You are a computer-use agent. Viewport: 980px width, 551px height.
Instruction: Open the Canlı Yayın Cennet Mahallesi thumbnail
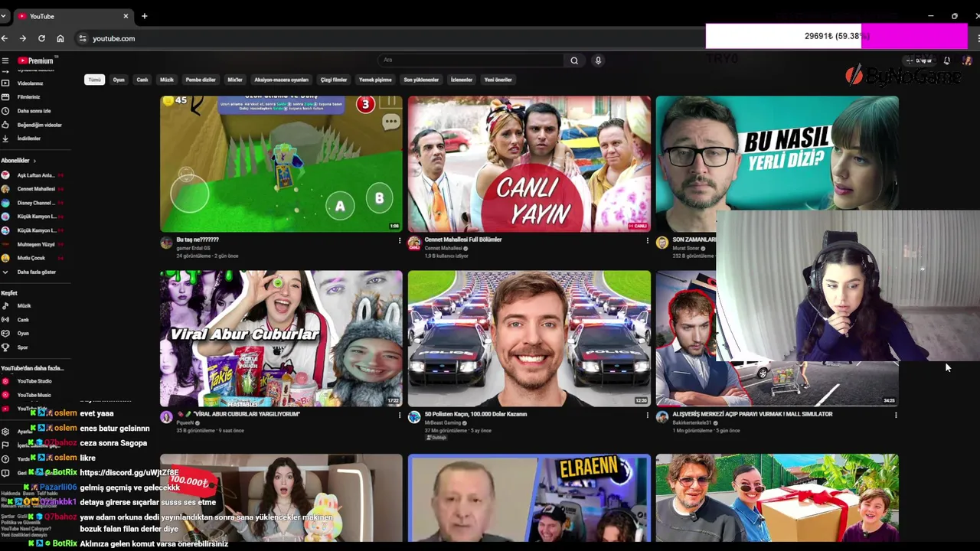pyautogui.click(x=529, y=164)
